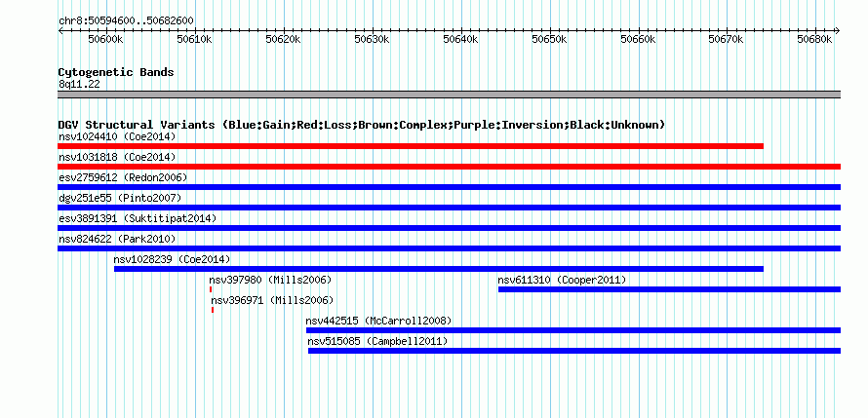Viewport: 868px width, 418px height.
Task: Open variant label nsv1028239 (Coe2014)
Action: click(173, 259)
